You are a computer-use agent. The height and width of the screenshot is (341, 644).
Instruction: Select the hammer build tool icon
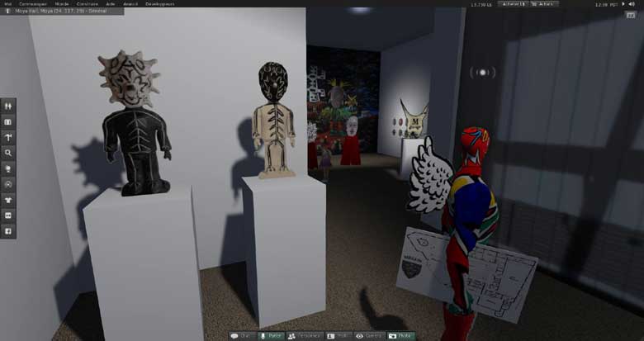[8, 137]
